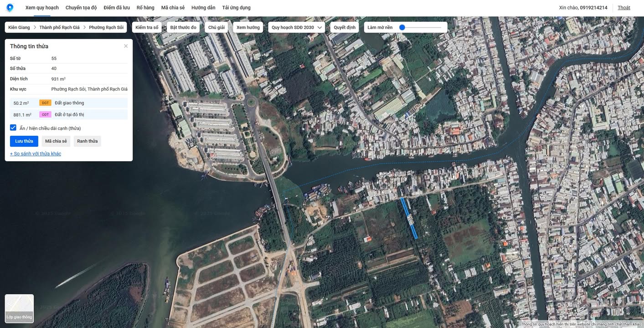644x328 pixels.
Task: Select Kiên Giang in the breadcrumb
Action: (x=19, y=27)
